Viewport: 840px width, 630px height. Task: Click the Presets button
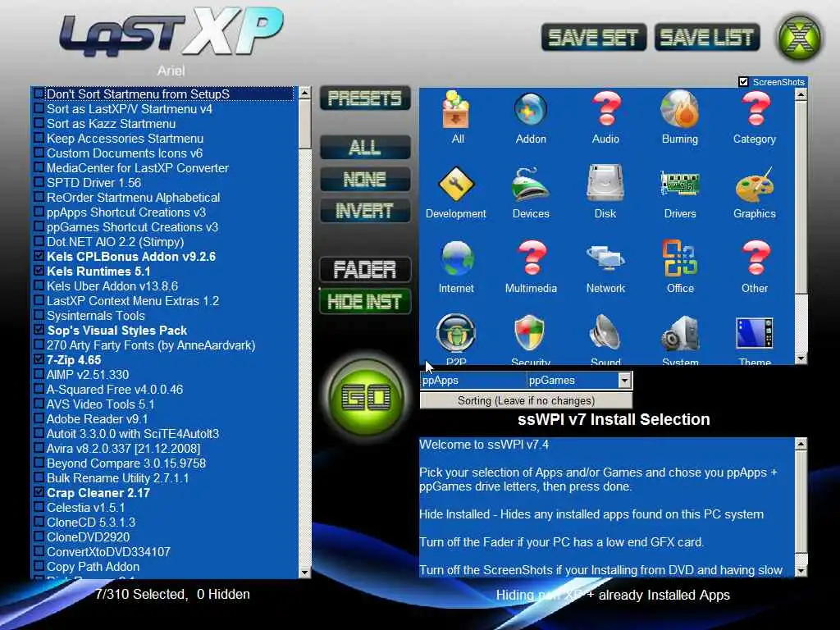[365, 98]
